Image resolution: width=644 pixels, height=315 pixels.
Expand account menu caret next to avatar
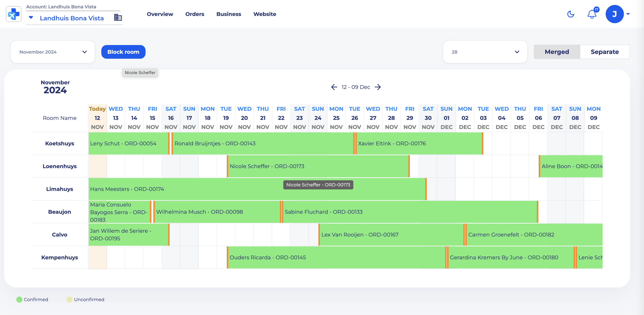pos(628,14)
